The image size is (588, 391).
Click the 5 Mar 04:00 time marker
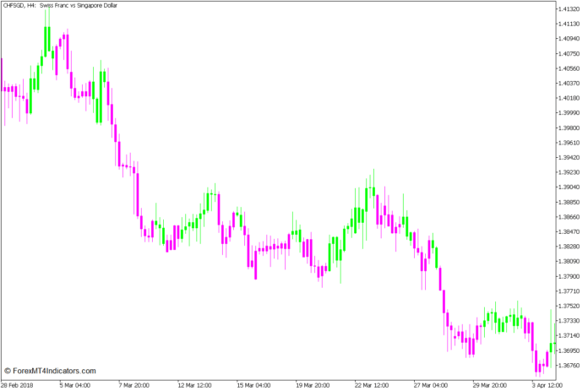[75, 384]
